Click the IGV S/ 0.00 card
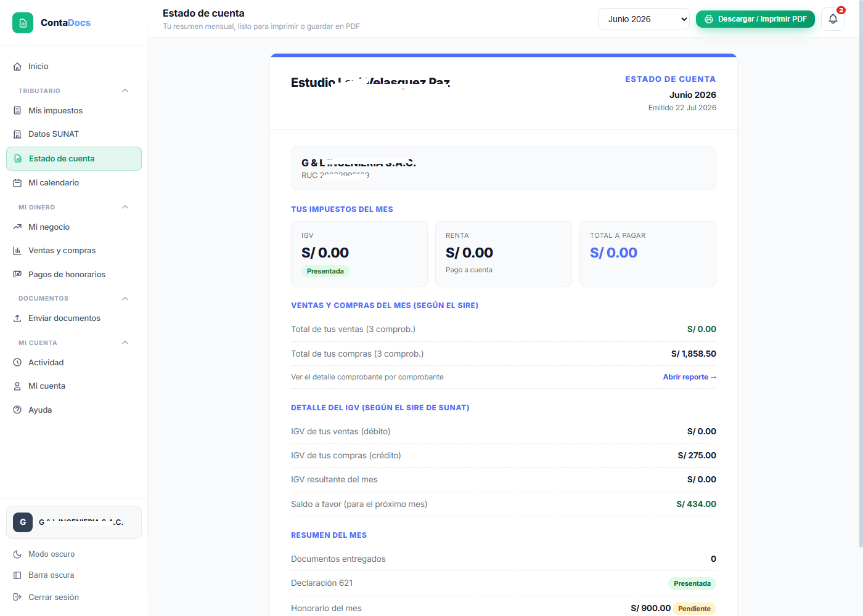This screenshot has width=863, height=616. click(359, 254)
